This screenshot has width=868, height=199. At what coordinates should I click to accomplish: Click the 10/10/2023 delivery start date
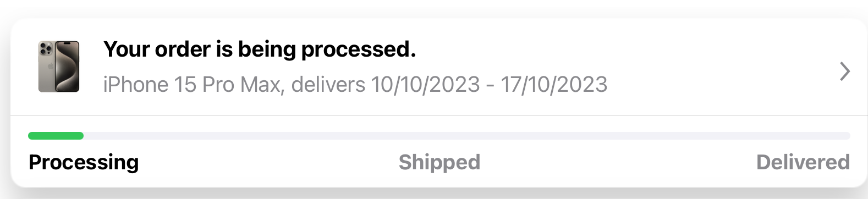(425, 85)
